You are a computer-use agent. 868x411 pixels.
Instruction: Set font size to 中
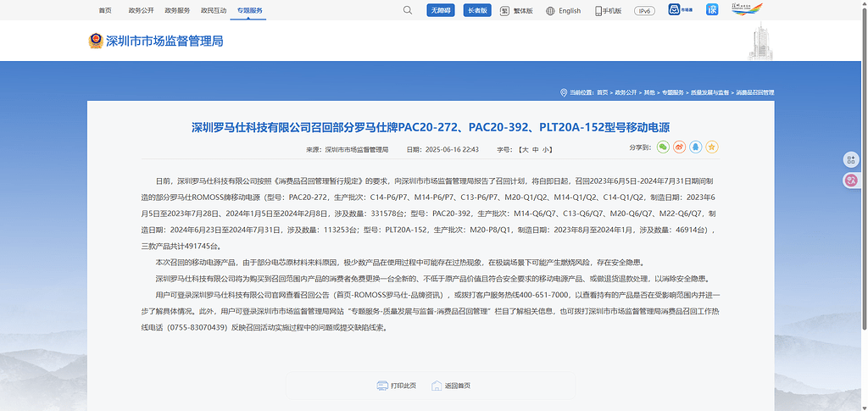535,150
